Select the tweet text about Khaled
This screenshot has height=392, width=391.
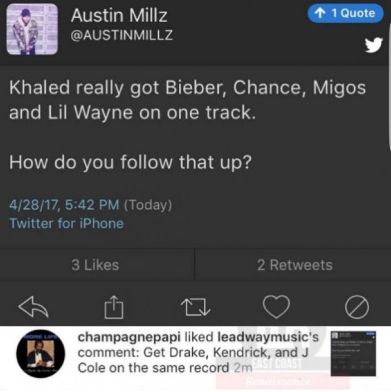[x=187, y=124]
